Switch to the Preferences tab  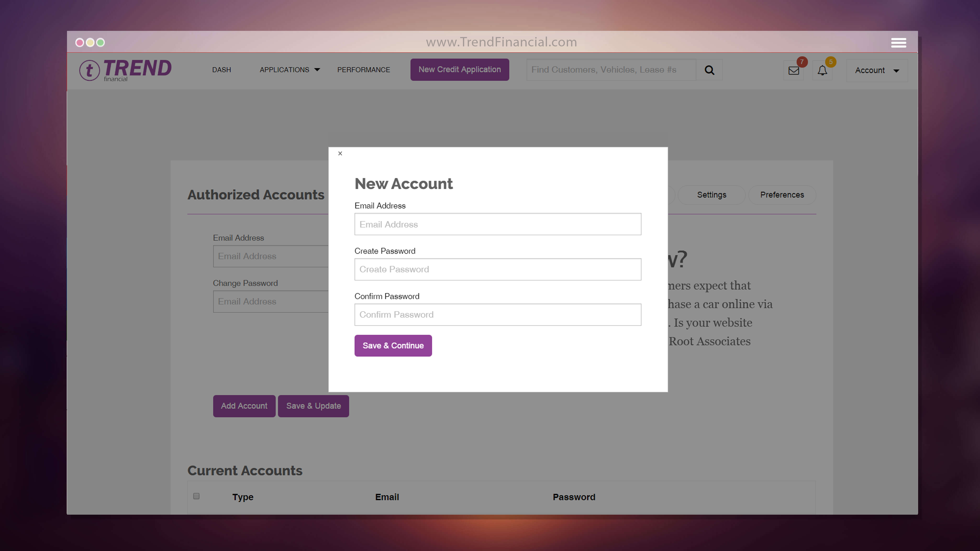tap(782, 195)
